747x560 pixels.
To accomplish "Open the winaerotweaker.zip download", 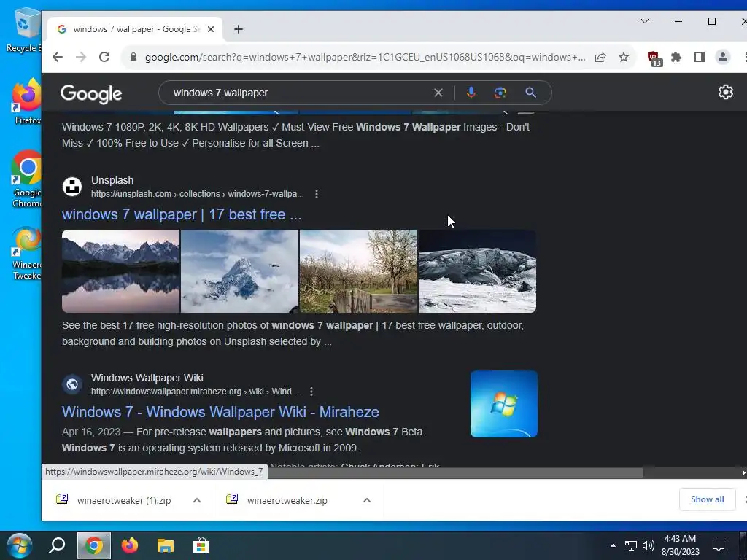I will (287, 500).
